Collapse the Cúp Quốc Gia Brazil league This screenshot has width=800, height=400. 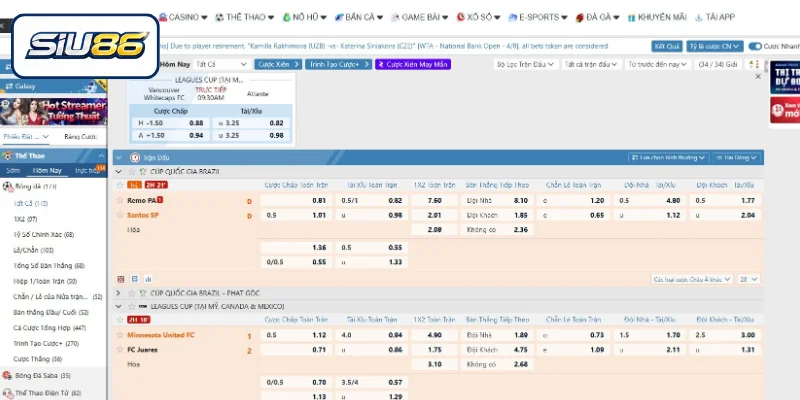tap(118, 172)
